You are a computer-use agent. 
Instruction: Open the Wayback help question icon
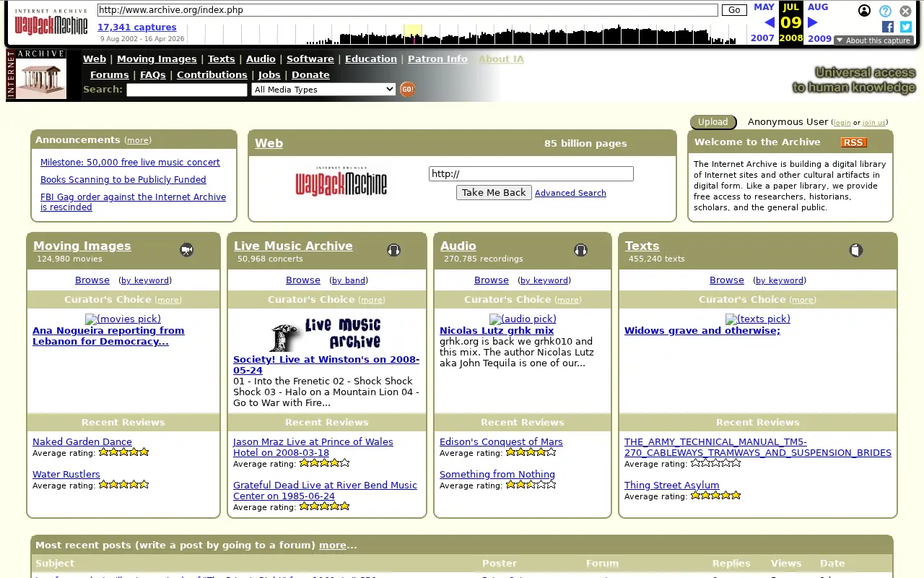(885, 11)
